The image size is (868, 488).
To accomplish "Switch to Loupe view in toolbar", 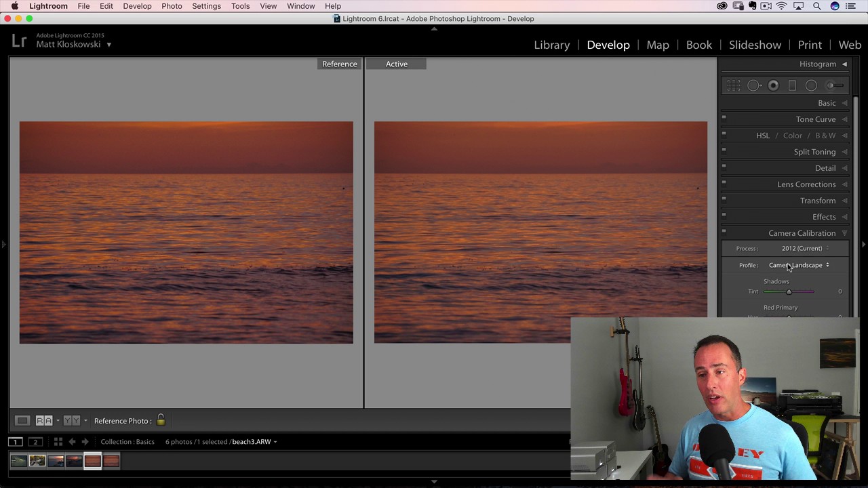I will [22, 421].
